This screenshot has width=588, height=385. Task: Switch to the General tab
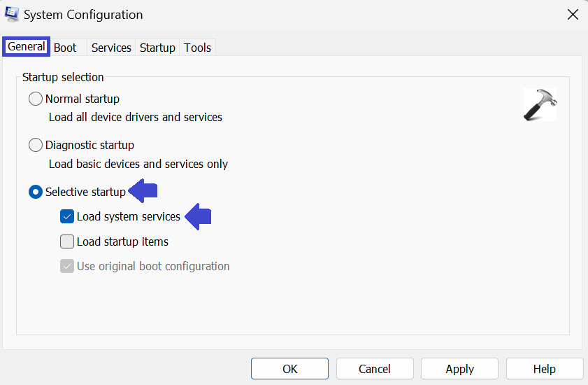pyautogui.click(x=27, y=47)
